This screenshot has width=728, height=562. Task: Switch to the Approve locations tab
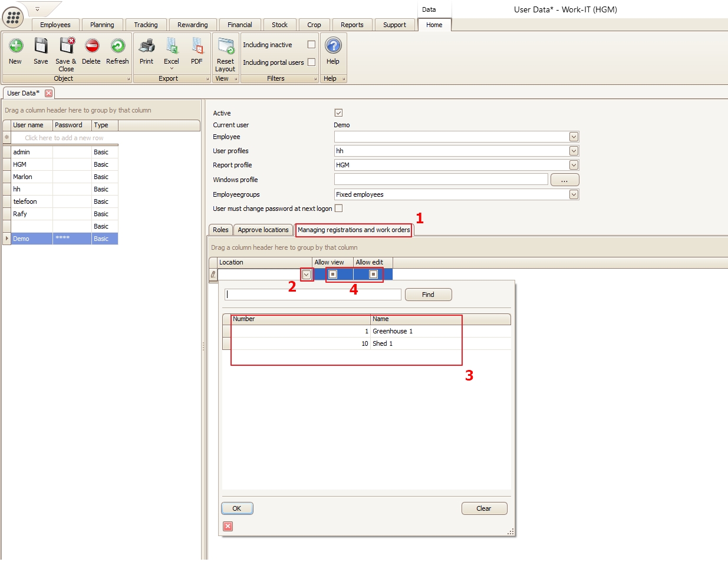(263, 230)
